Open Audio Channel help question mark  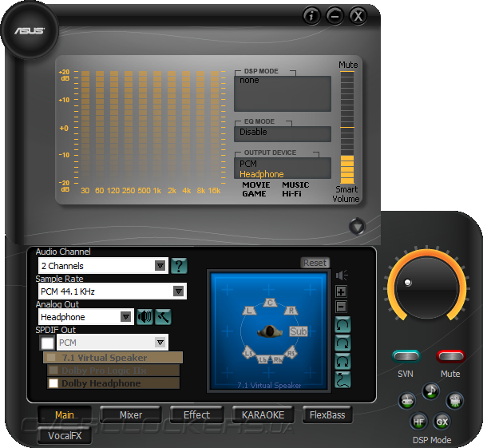[x=179, y=266]
